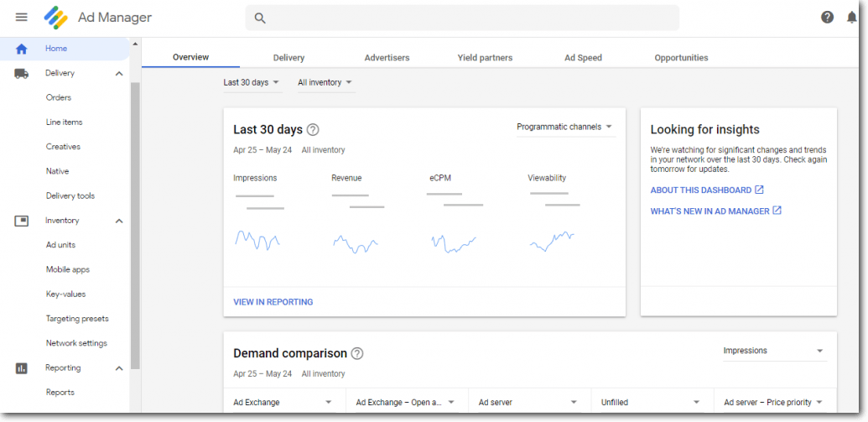Show help for Last 30 days card
Viewport: 868px width, 422px height.
(x=313, y=130)
